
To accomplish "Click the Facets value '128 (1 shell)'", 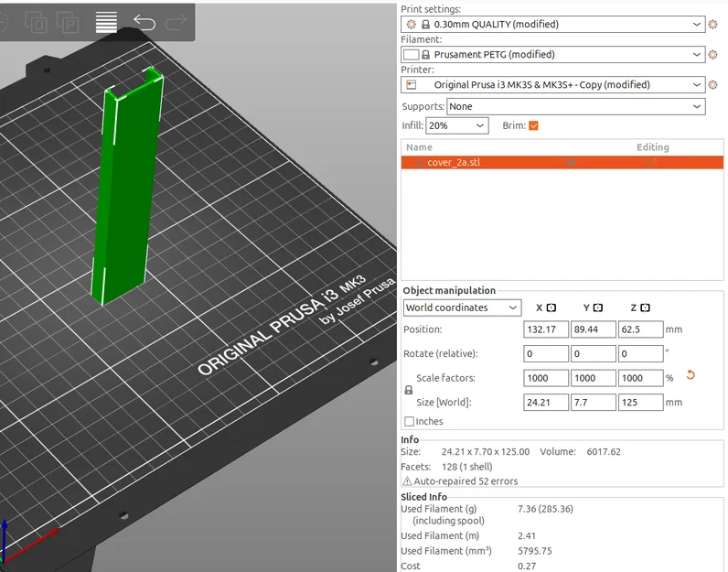I will tap(467, 467).
